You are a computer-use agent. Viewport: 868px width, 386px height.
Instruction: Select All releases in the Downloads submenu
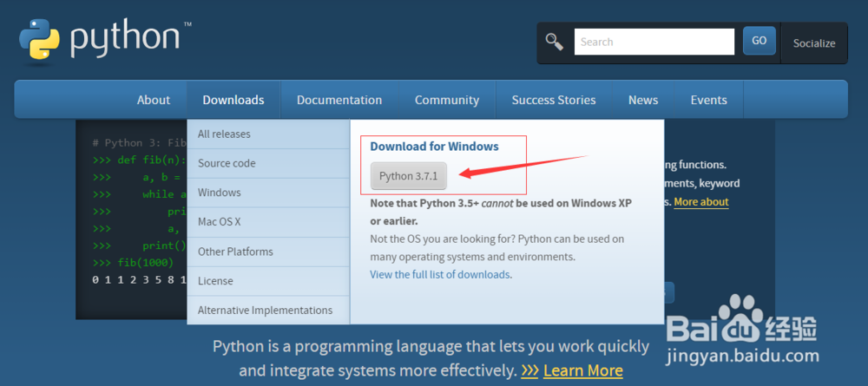268,134
